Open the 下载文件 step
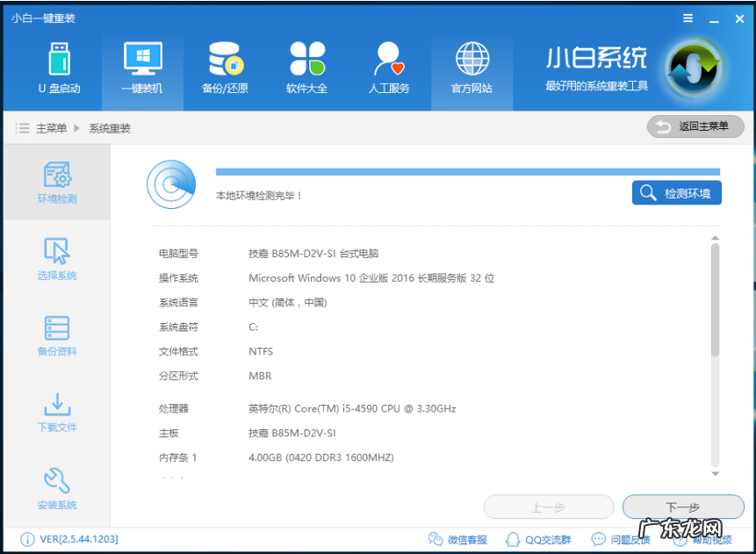The image size is (756, 554). [56, 413]
